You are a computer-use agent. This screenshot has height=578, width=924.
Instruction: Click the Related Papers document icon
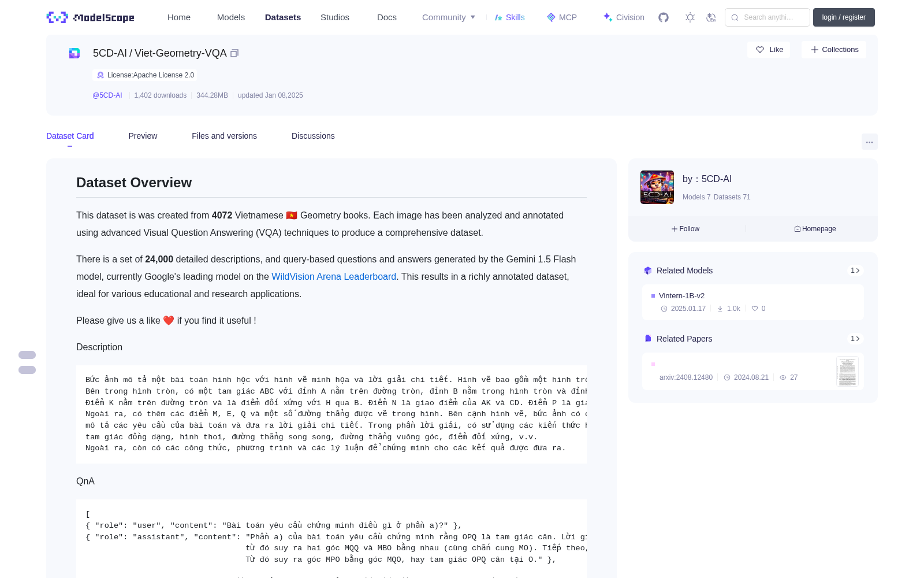tap(648, 339)
